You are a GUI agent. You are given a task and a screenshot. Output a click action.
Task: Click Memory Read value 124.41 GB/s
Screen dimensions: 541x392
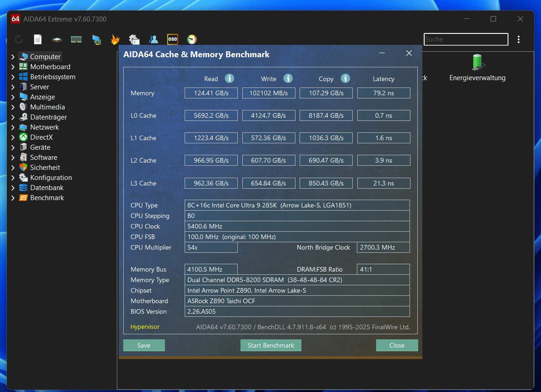coord(211,93)
